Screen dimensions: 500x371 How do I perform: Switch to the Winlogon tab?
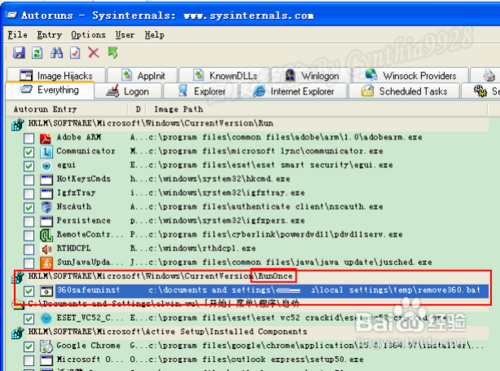point(312,75)
